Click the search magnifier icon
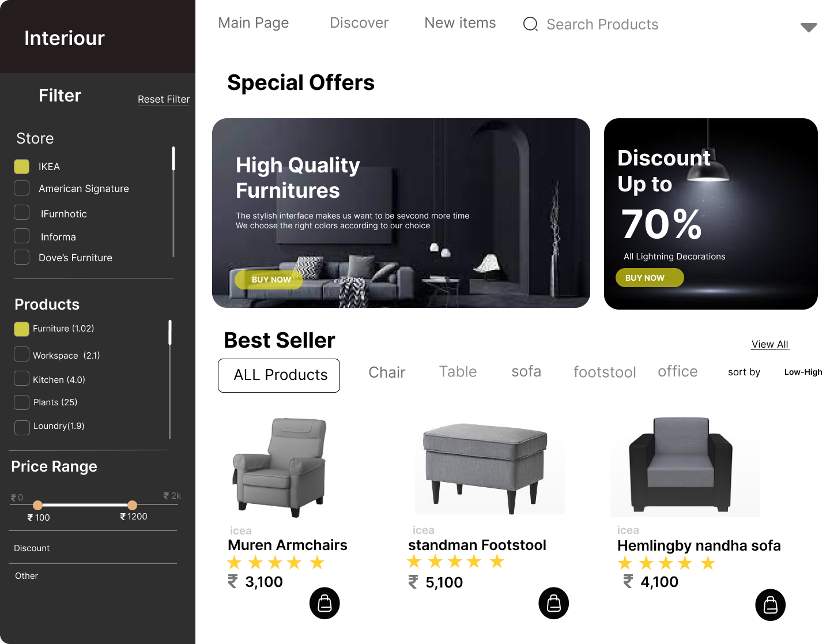 [530, 24]
